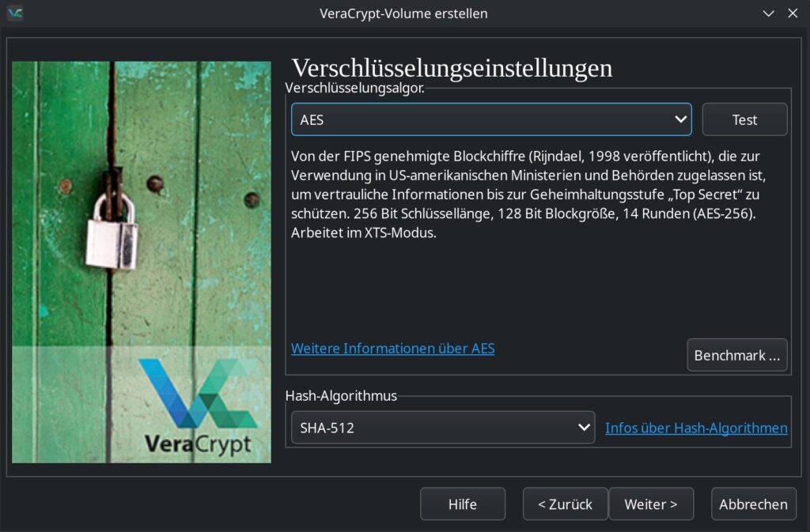Click the arrow on the AES combo box
This screenshot has height=532, width=810.
tap(680, 120)
